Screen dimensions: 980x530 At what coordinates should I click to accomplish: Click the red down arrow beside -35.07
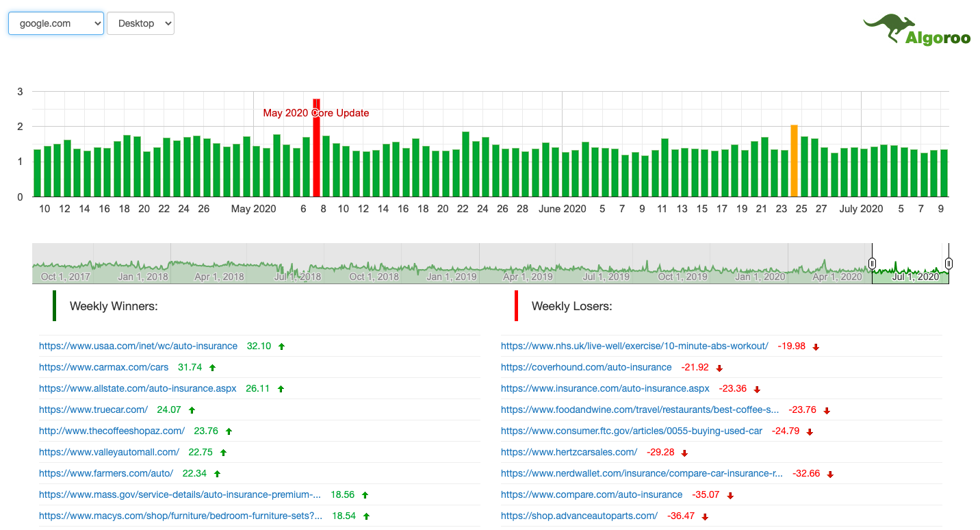pyautogui.click(x=730, y=496)
